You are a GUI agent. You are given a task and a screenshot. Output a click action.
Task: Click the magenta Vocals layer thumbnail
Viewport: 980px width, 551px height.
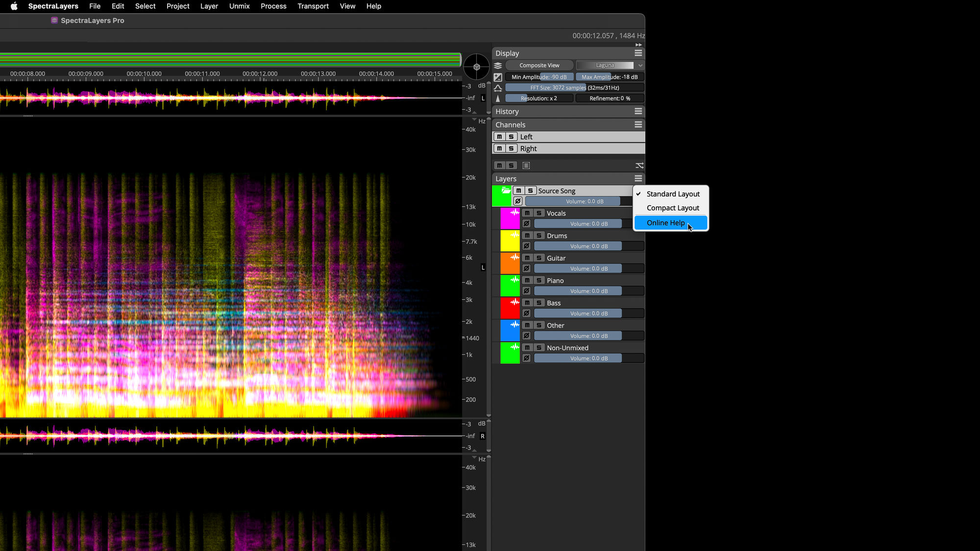point(510,218)
